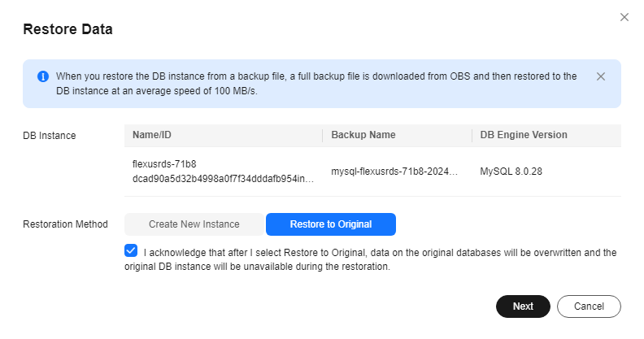Tick the acknowledgment checkbox
The height and width of the screenshot is (339, 644).
pyautogui.click(x=131, y=250)
